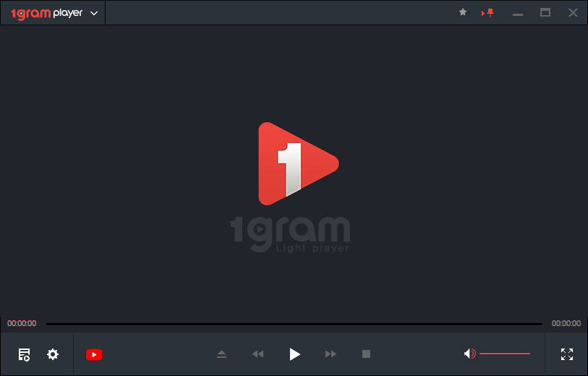This screenshot has height=376, width=588.
Task: Open 1gram player menu dropdown
Action: click(x=94, y=14)
